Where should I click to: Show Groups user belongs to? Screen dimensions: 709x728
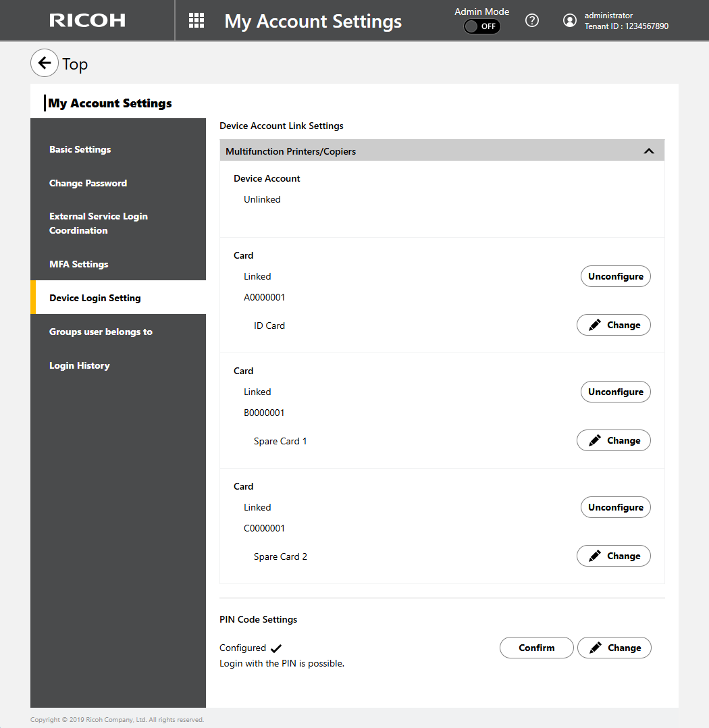click(x=101, y=332)
